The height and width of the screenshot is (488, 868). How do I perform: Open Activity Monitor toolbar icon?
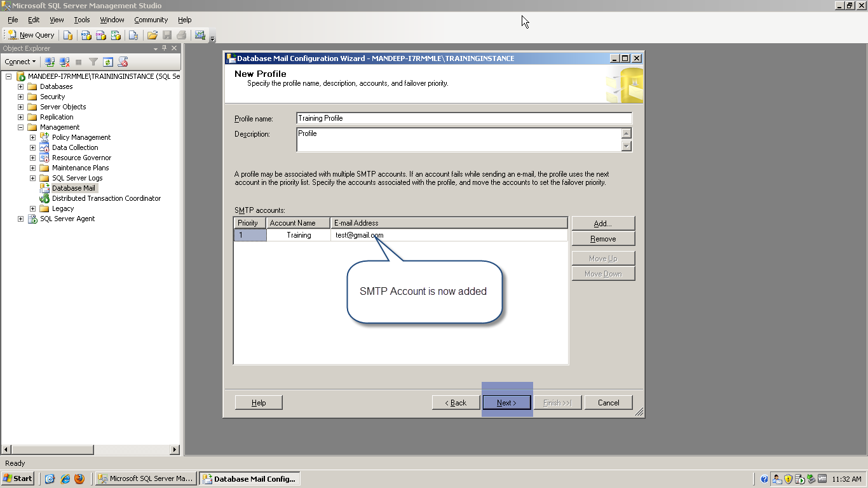pyautogui.click(x=200, y=35)
